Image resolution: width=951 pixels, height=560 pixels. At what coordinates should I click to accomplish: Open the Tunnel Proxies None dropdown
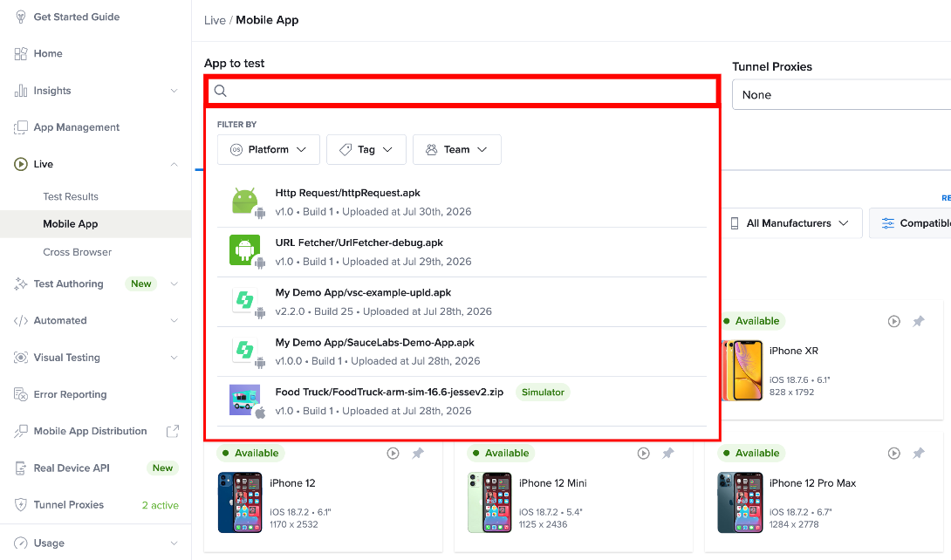(x=841, y=94)
